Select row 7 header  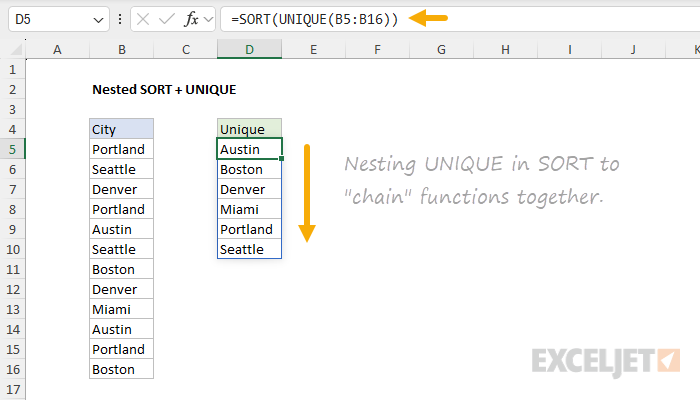(12, 190)
